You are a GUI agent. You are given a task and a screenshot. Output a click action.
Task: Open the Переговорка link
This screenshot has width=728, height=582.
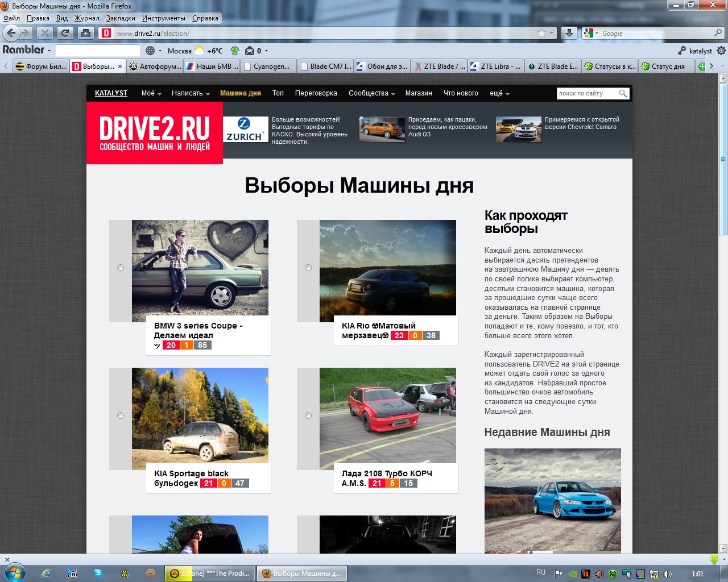click(x=316, y=93)
